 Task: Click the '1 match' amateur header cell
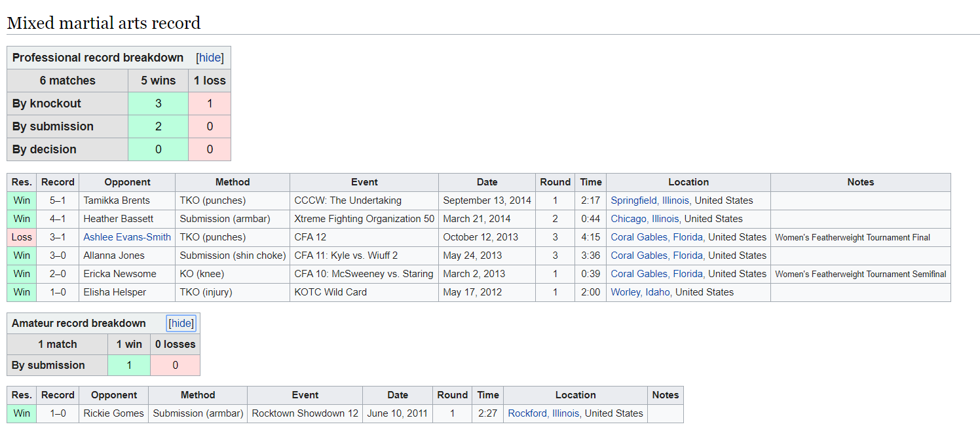pos(58,344)
